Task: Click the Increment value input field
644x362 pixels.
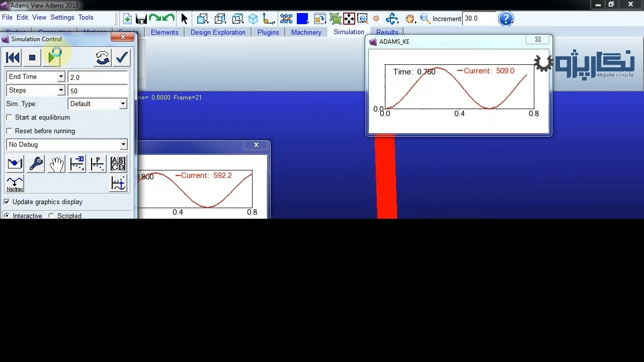Action: (478, 19)
